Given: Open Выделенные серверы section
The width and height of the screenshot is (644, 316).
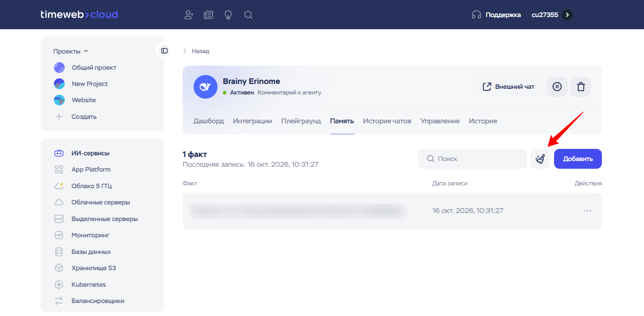Looking at the screenshot, I should pyautogui.click(x=104, y=219).
